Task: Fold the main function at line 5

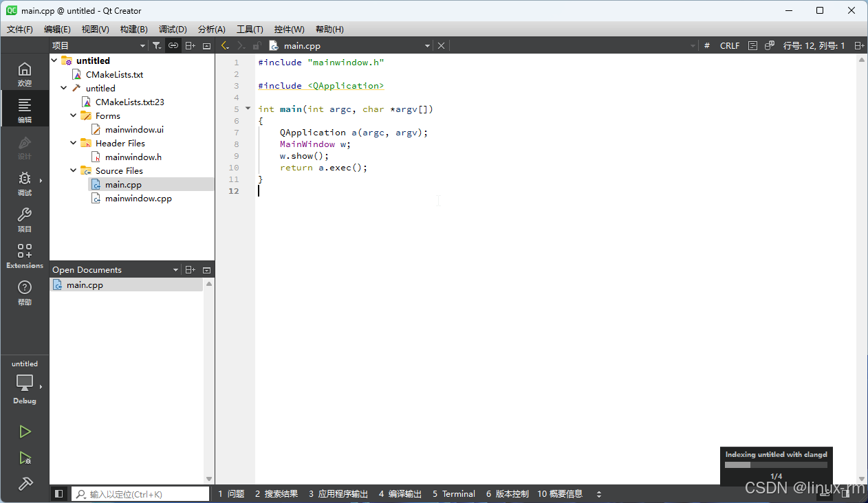Action: click(248, 109)
